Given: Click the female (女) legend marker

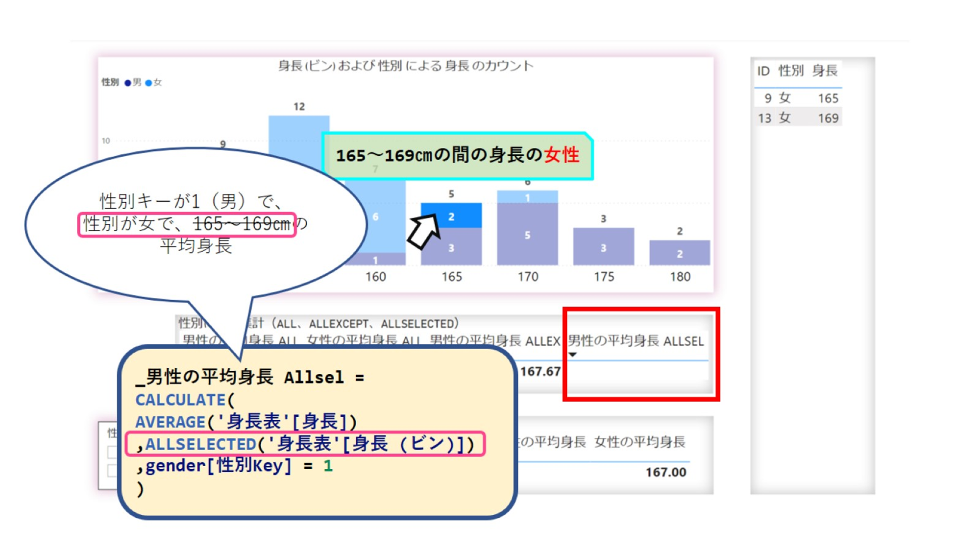Looking at the screenshot, I should (148, 83).
